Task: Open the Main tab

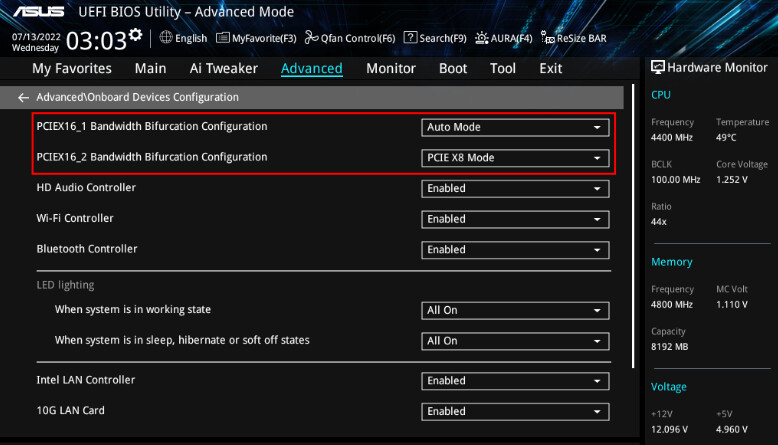Action: (150, 68)
